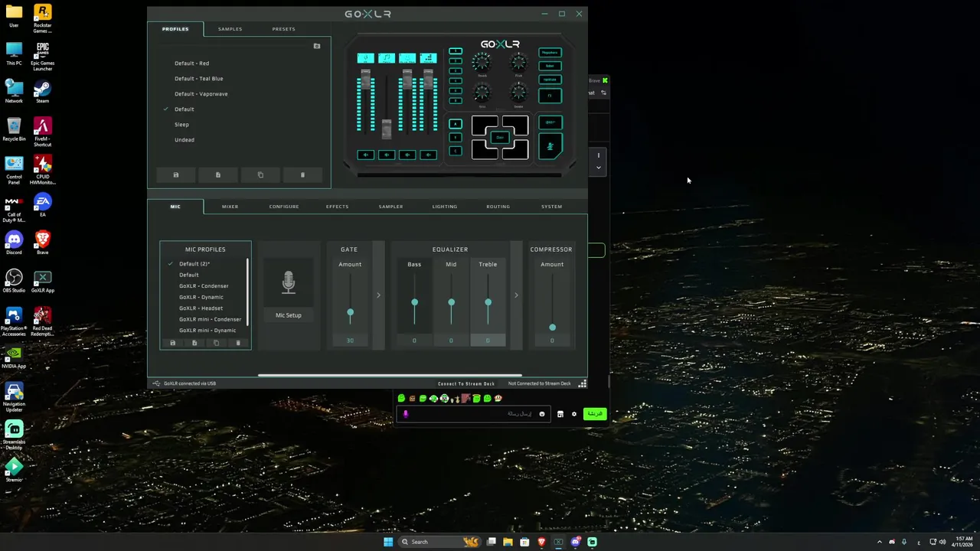Toggle mute button under first fader
Viewport: 980px width, 551px height.
coord(366,155)
